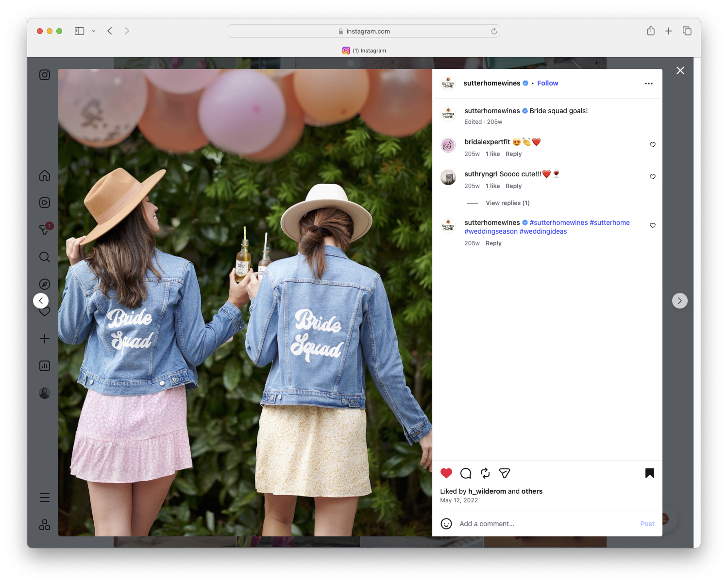The image size is (728, 584).
Task: Click the instagram.com address bar
Action: (364, 31)
